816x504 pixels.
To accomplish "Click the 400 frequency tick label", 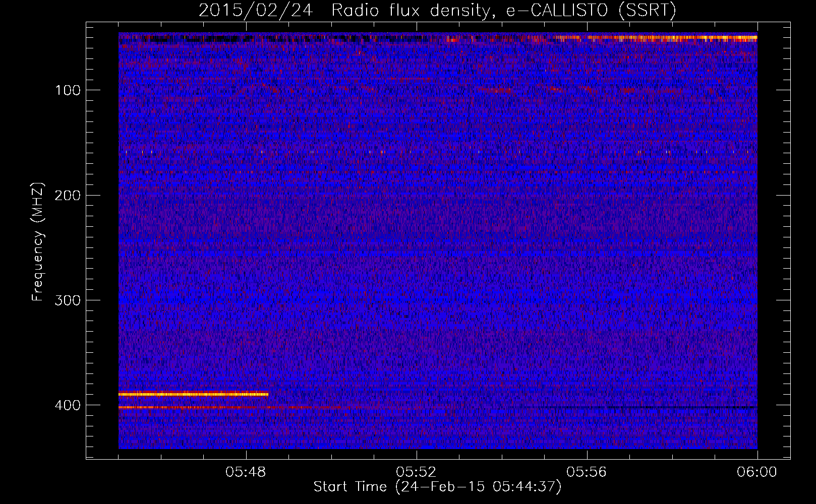I will tap(68, 405).
